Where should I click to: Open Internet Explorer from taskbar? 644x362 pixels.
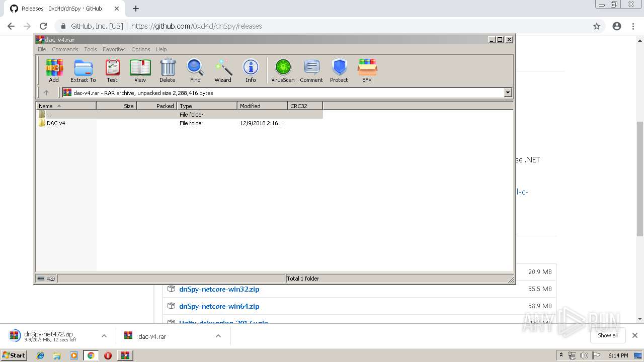click(40, 355)
